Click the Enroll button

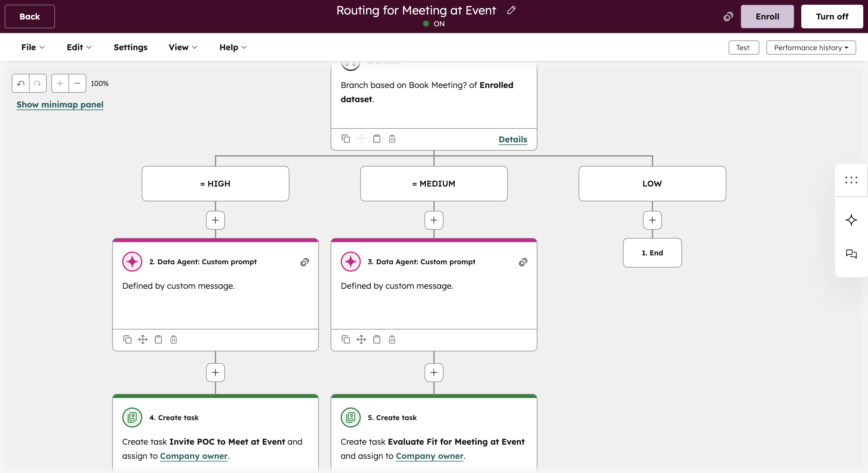pyautogui.click(x=767, y=17)
